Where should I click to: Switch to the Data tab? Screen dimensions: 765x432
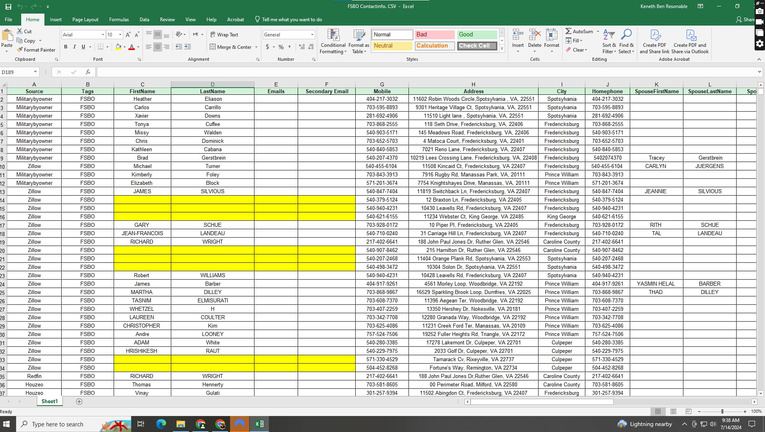point(144,20)
